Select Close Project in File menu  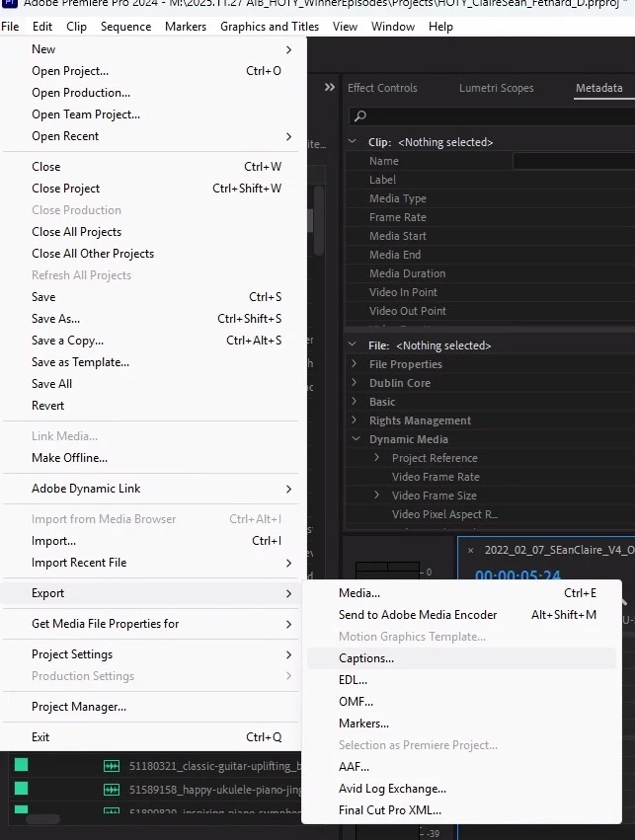(150, 188)
